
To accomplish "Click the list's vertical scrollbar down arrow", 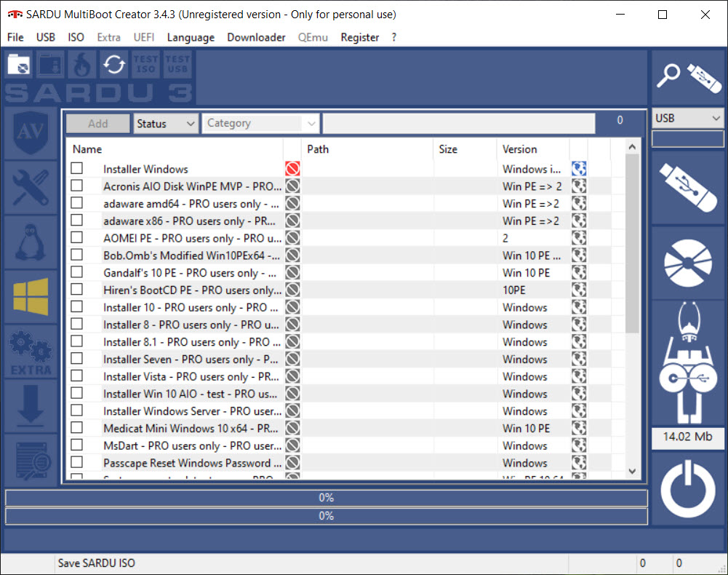I will click(631, 471).
